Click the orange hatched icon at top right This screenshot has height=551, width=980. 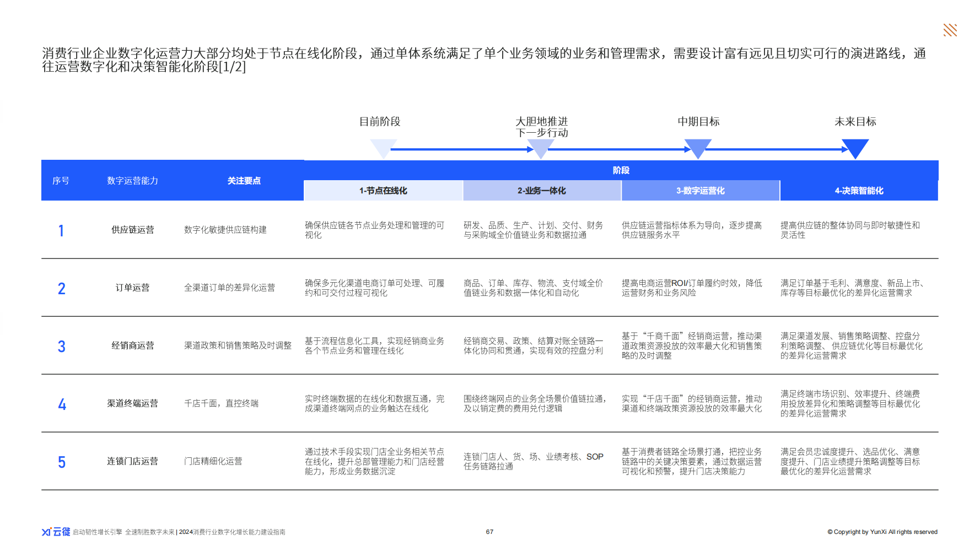click(950, 30)
